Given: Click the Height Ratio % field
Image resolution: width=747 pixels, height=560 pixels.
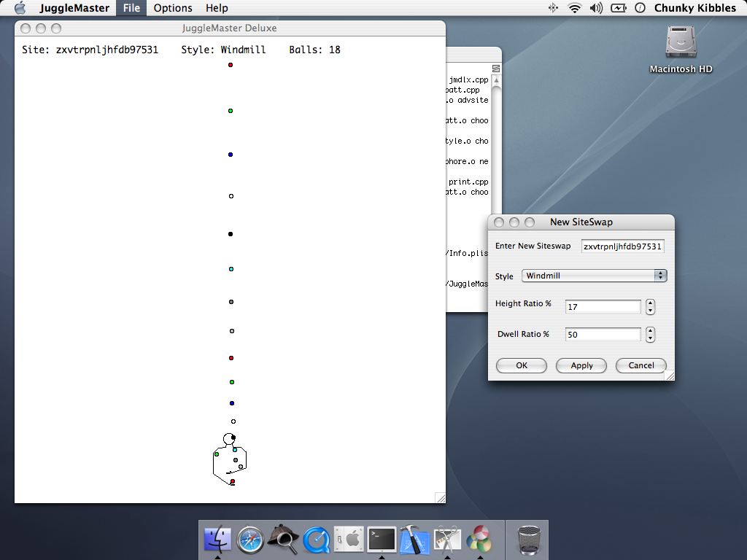Looking at the screenshot, I should (603, 307).
